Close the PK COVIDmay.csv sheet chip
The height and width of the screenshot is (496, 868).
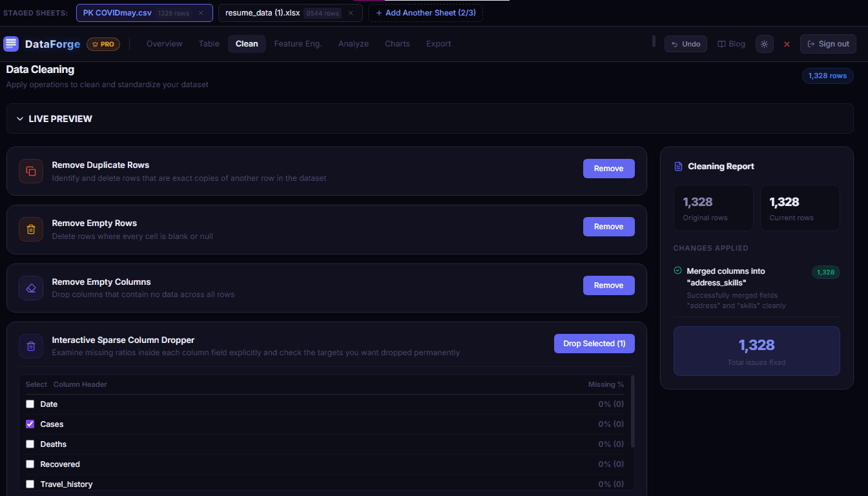[201, 13]
